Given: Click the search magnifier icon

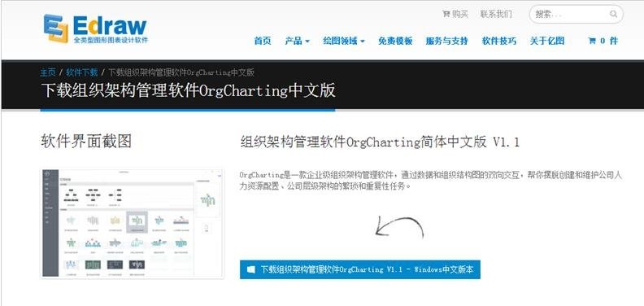Looking at the screenshot, I should coord(614,15).
